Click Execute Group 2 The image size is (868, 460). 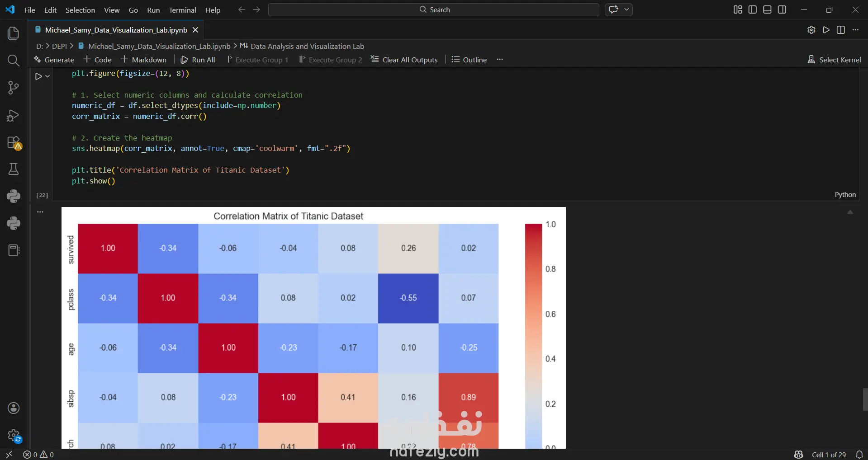331,60
